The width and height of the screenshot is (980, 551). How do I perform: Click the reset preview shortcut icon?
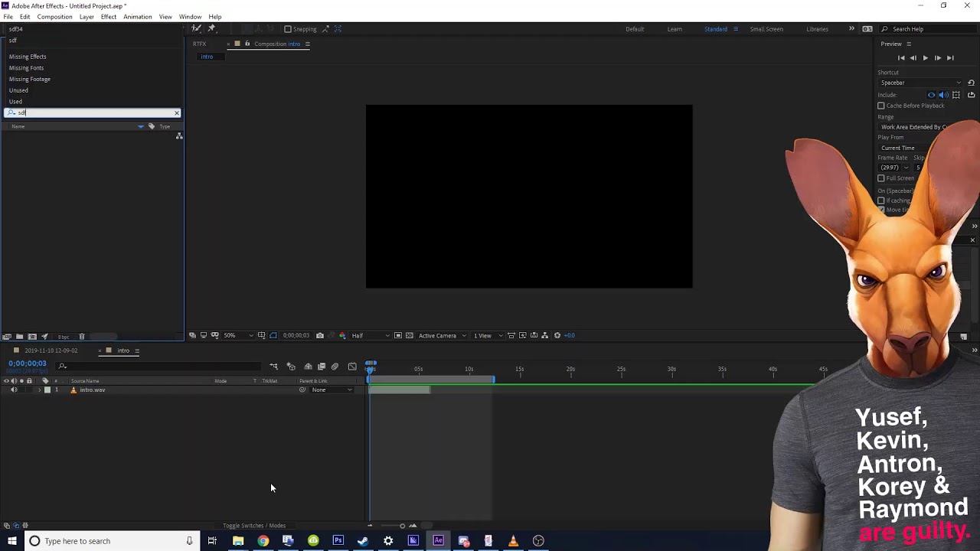click(971, 83)
